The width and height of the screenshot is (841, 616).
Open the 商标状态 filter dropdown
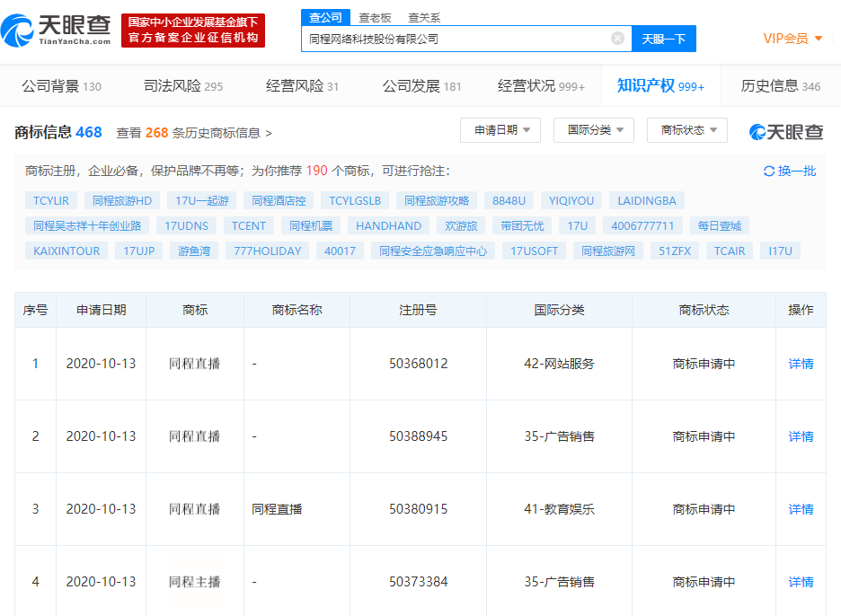pyautogui.click(x=687, y=130)
